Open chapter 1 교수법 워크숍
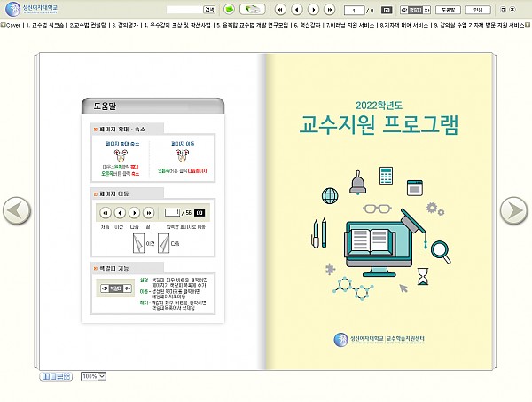 45,25
